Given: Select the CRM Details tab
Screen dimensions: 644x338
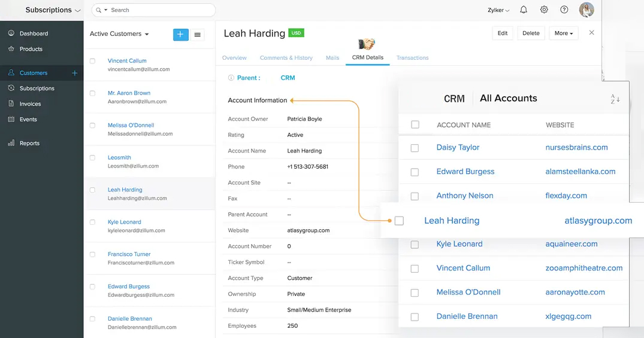Looking at the screenshot, I should pyautogui.click(x=368, y=57).
